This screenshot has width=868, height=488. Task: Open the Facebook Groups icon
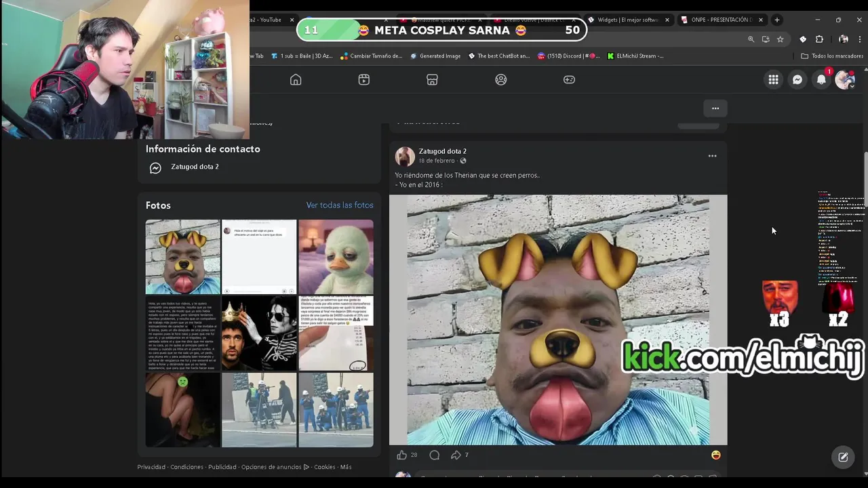click(x=500, y=79)
